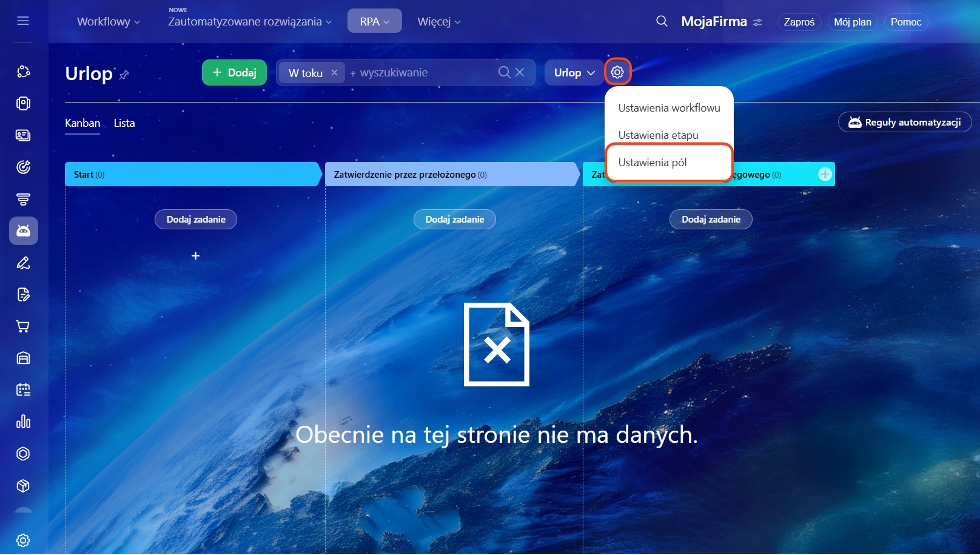980x555 pixels.
Task: Open the hexagon sidebar icon
Action: [23, 454]
